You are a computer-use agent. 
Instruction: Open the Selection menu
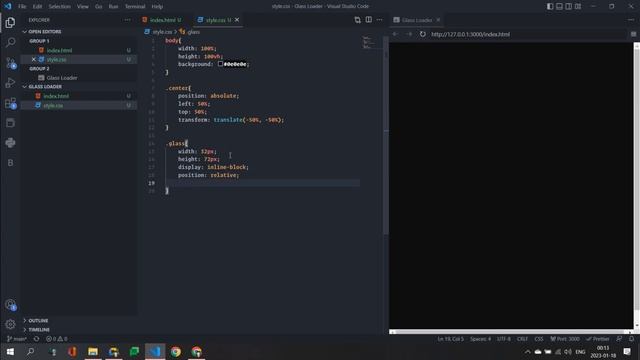tap(60, 7)
